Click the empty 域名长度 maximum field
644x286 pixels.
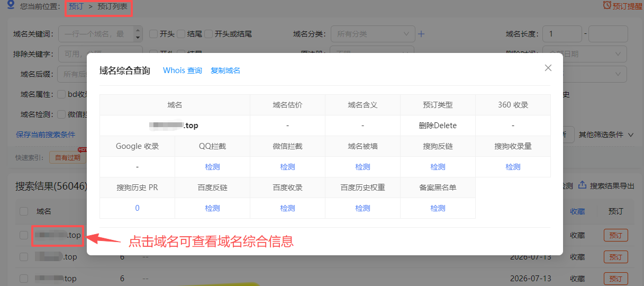pos(608,34)
